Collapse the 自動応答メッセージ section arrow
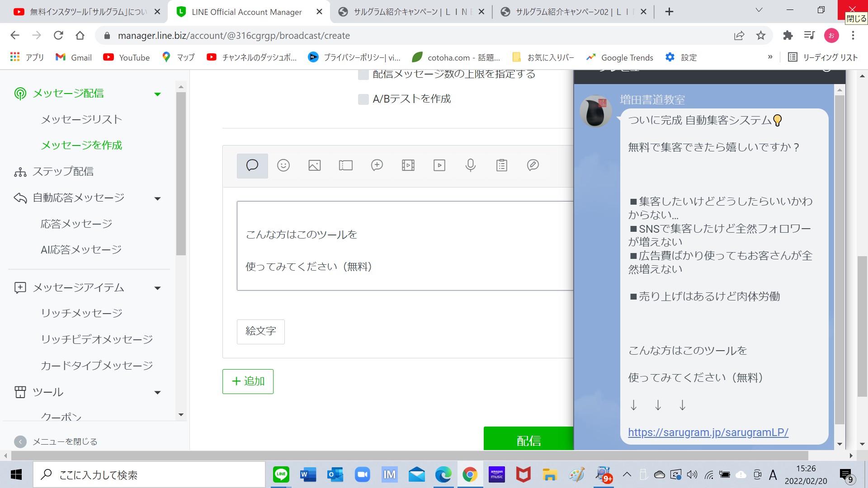The height and width of the screenshot is (488, 868). point(157,198)
